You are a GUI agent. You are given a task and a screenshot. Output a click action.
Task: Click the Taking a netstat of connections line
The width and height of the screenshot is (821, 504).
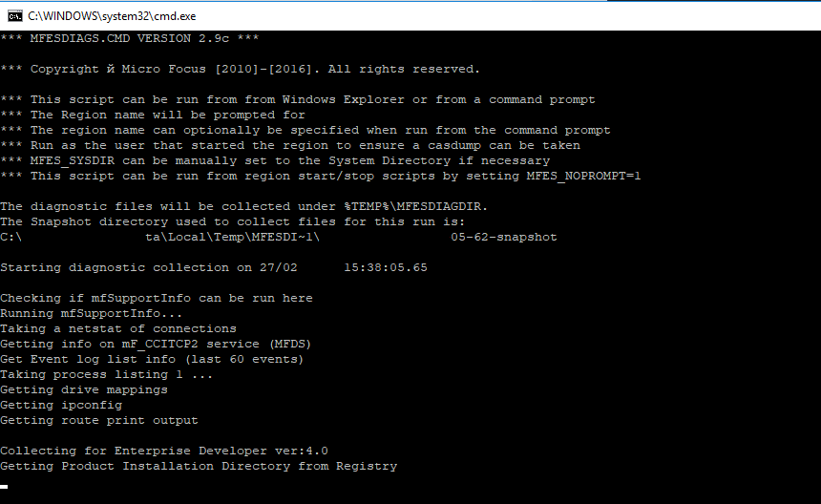click(x=117, y=328)
